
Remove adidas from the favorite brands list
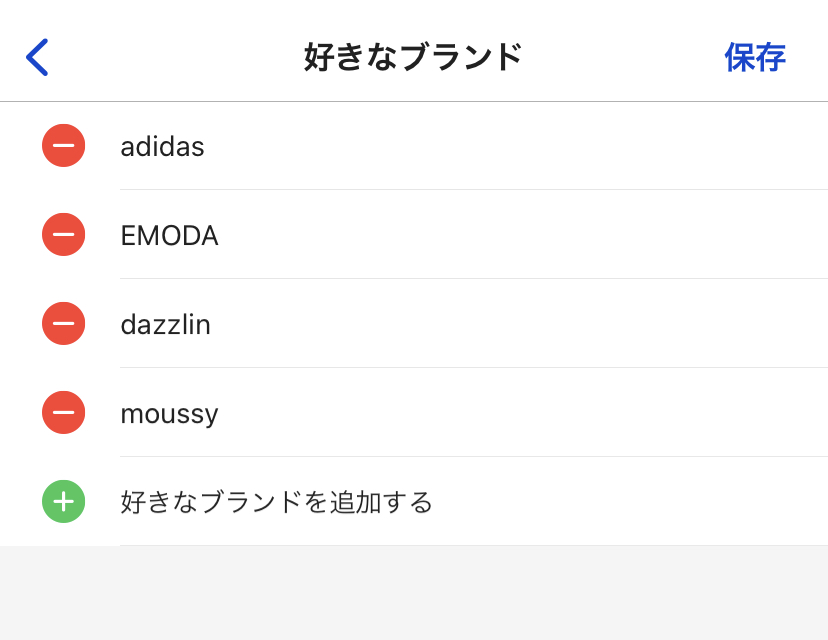coord(63,145)
